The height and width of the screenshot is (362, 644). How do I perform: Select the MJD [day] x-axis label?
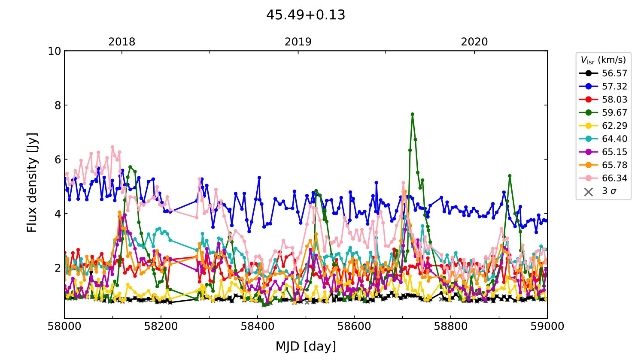(x=306, y=346)
